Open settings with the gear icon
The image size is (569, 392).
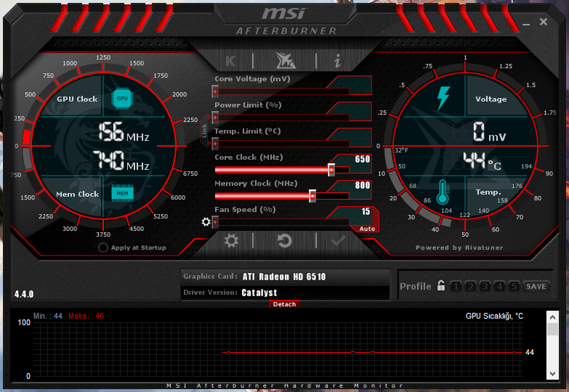click(x=231, y=240)
